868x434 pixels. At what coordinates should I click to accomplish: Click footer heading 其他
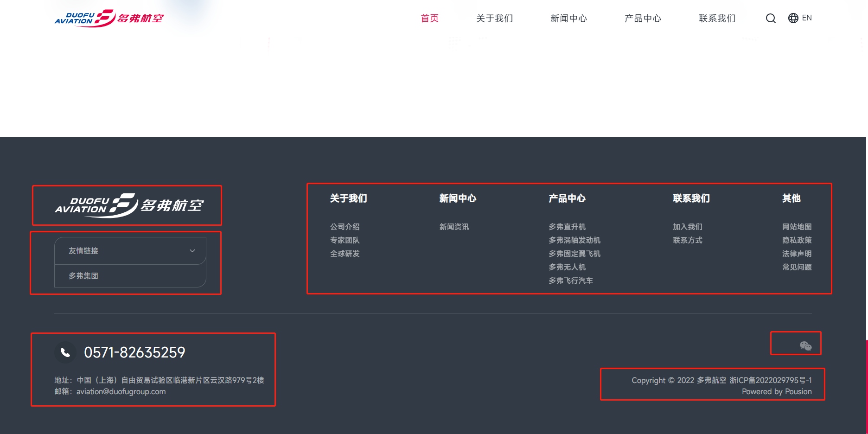tap(791, 198)
